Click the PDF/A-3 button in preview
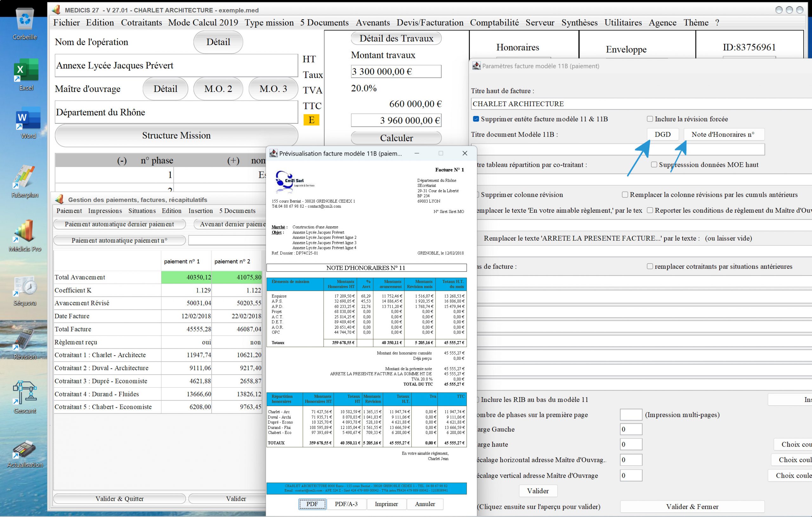 click(346, 504)
